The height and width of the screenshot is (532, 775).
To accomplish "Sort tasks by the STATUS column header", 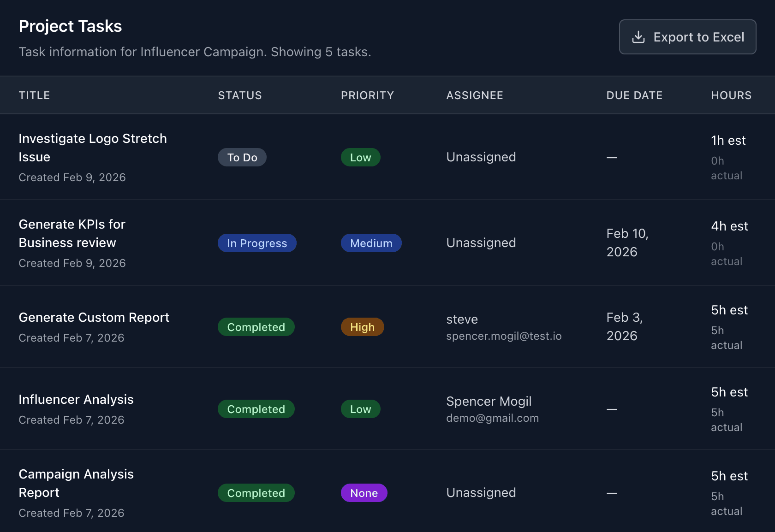I will (x=240, y=95).
